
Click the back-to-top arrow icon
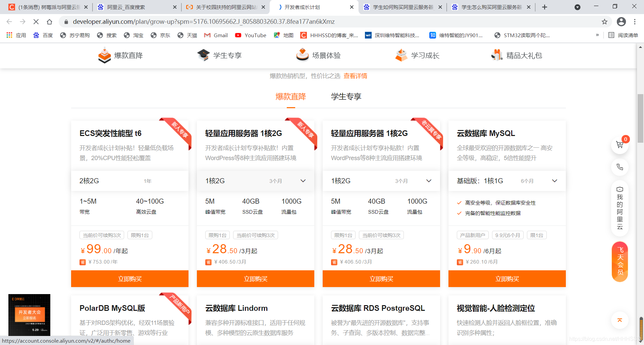pos(620,320)
